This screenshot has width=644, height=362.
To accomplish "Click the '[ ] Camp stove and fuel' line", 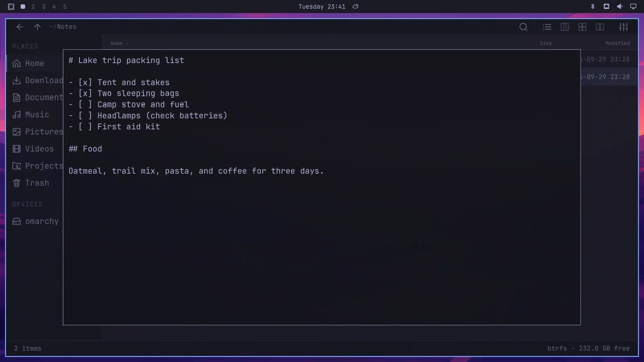I will [129, 105].
